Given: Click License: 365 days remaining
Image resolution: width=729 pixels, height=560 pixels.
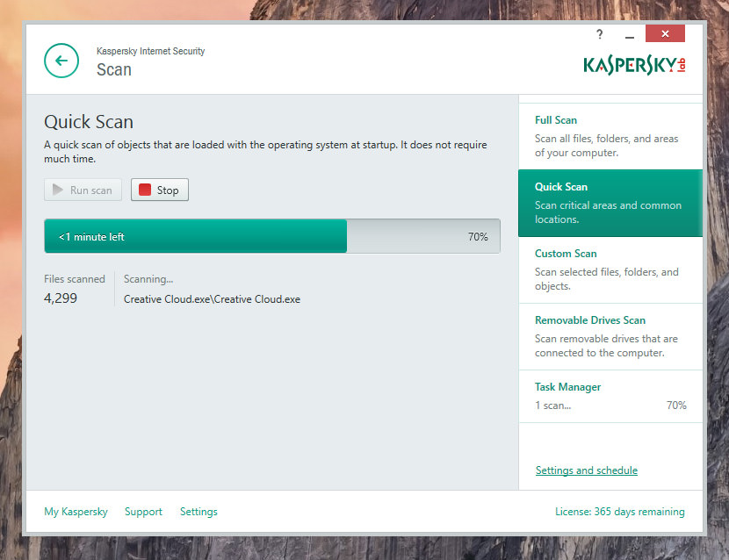Looking at the screenshot, I should click(x=620, y=512).
